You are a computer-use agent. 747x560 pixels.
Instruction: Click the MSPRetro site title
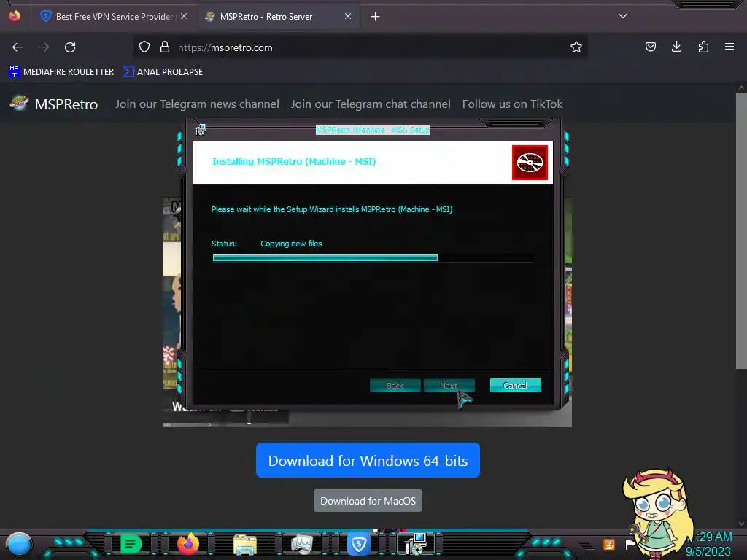pyautogui.click(x=66, y=104)
